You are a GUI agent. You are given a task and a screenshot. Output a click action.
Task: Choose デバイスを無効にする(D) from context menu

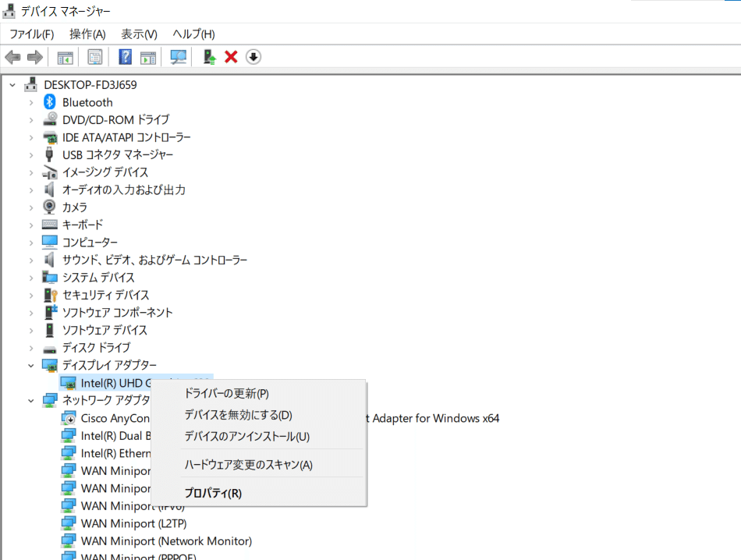(258, 415)
